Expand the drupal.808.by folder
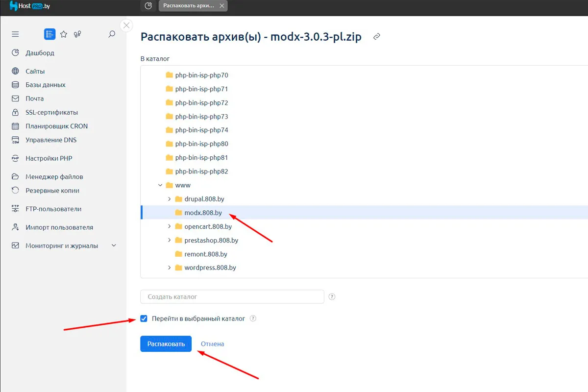This screenshot has height=392, width=588. tap(170, 199)
